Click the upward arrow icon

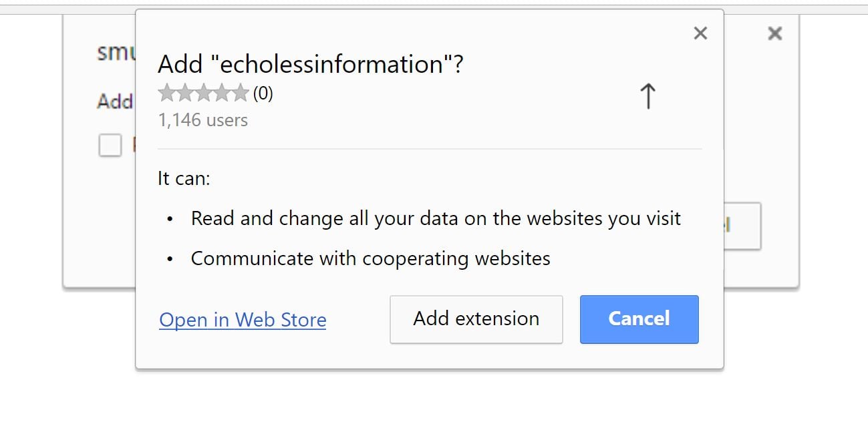coord(647,96)
